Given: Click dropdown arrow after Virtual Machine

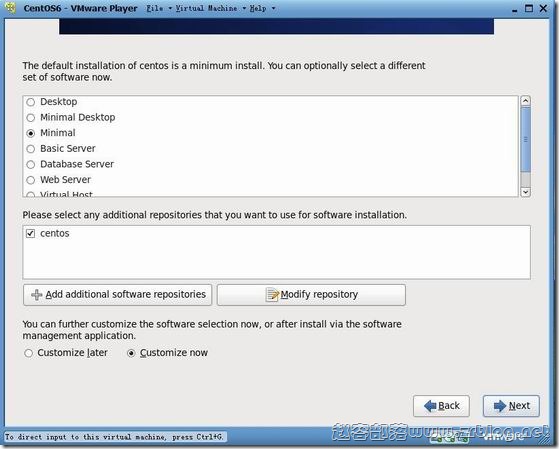Looking at the screenshot, I should 244,8.
